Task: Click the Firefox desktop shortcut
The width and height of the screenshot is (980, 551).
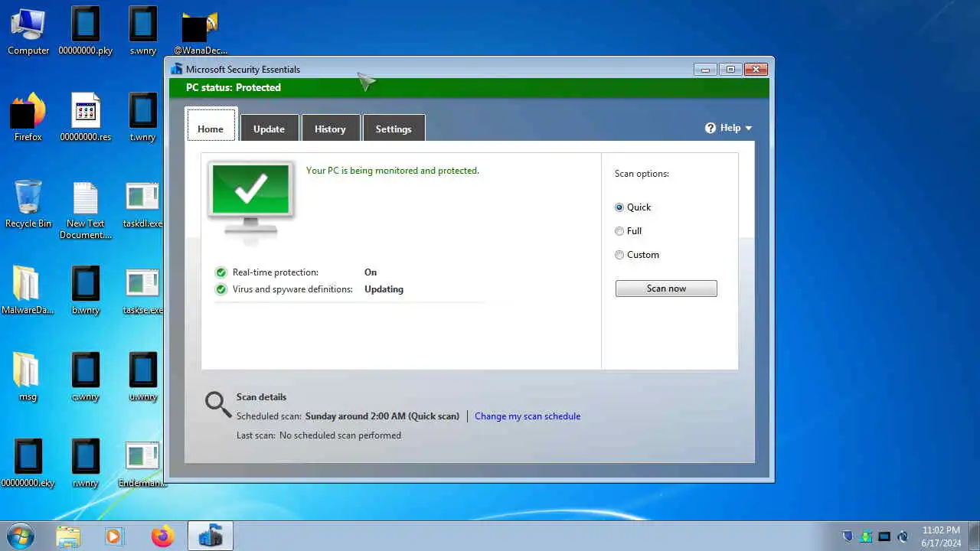Action: [x=28, y=118]
